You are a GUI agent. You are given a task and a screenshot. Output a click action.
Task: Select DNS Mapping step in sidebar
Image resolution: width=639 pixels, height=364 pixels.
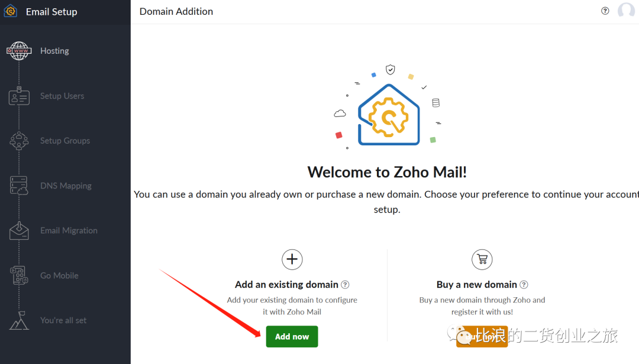click(x=66, y=186)
